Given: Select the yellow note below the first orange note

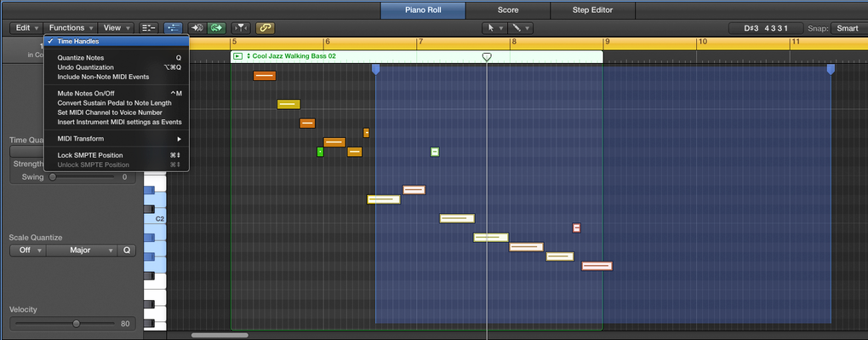Looking at the screenshot, I should coord(288,104).
